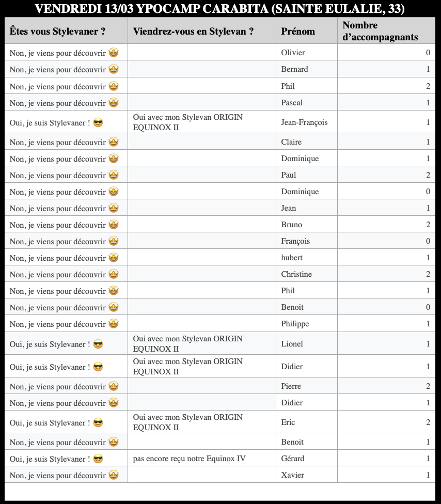Click the sunglasses emoji in Jean-François's row
This screenshot has width=441, height=504.
coord(98,122)
